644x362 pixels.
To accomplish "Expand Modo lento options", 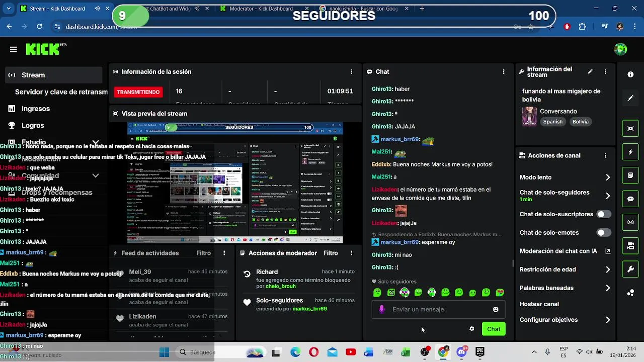I will point(608,177).
